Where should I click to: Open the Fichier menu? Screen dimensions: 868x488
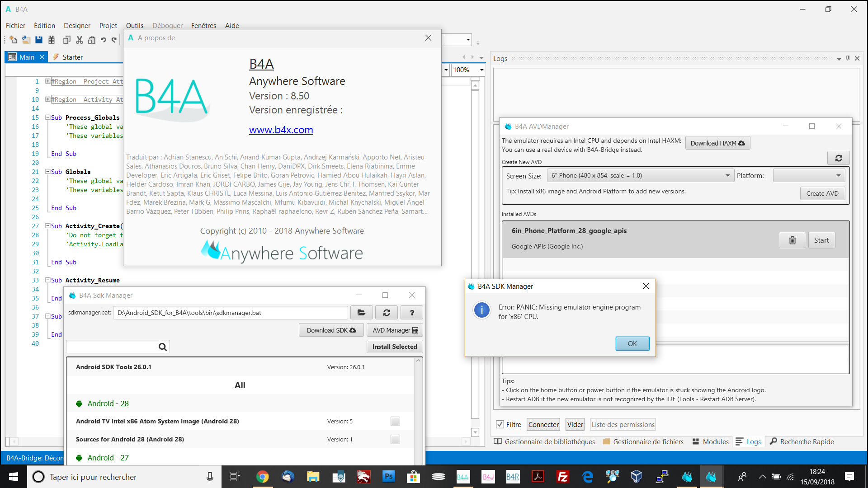[15, 26]
